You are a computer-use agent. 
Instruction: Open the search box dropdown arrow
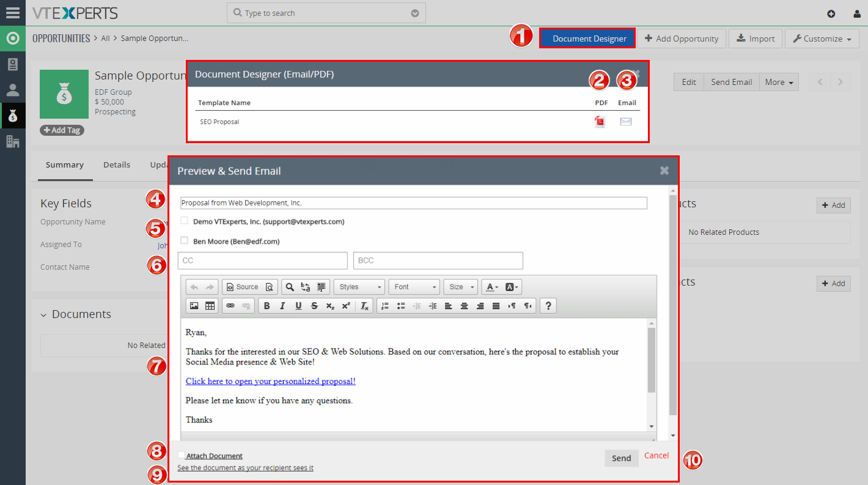click(415, 13)
